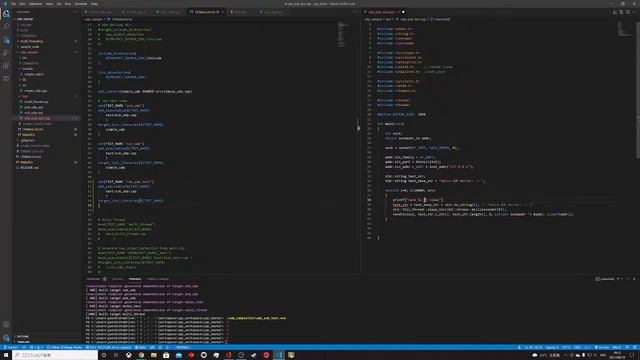Open the Accounts menu icon
Screen dimensions: 640x360
[x=6, y=324]
